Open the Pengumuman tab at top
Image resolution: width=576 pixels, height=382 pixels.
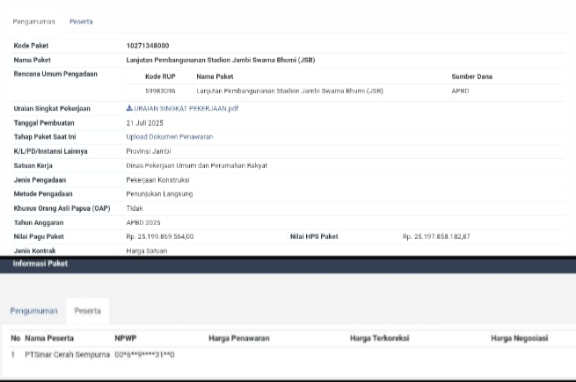tap(34, 22)
